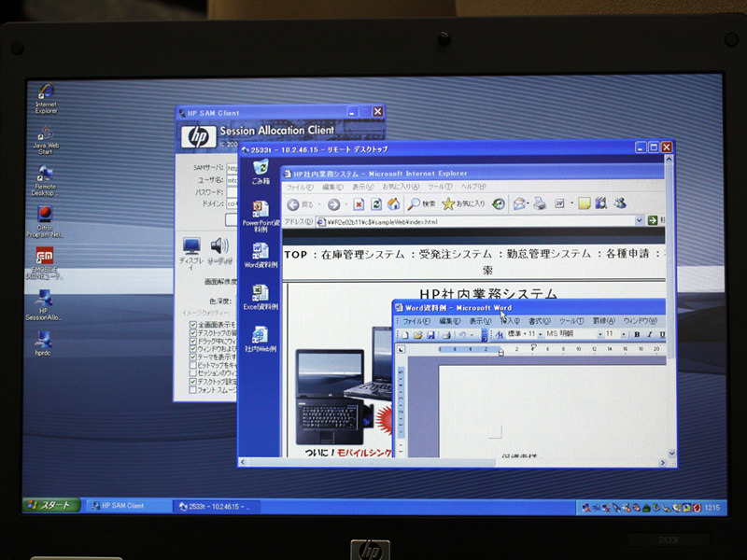Click the Bold icon in Word toolbar

point(637,334)
